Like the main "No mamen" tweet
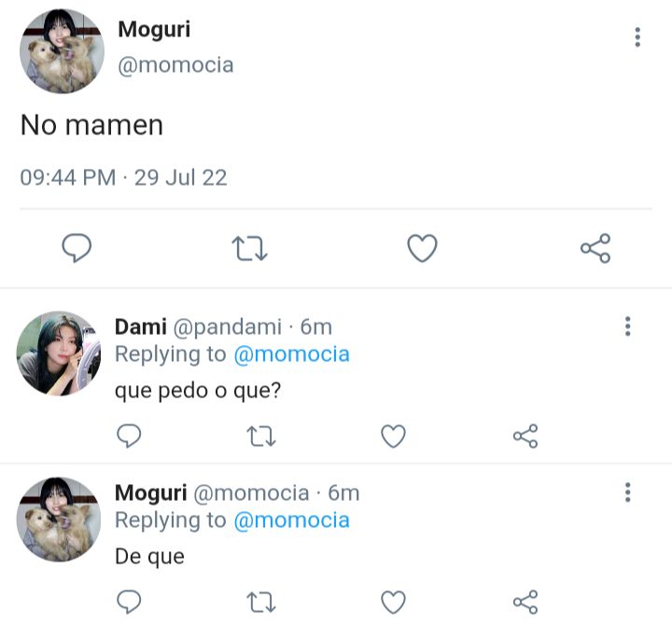The image size is (672, 624). pyautogui.click(x=422, y=248)
